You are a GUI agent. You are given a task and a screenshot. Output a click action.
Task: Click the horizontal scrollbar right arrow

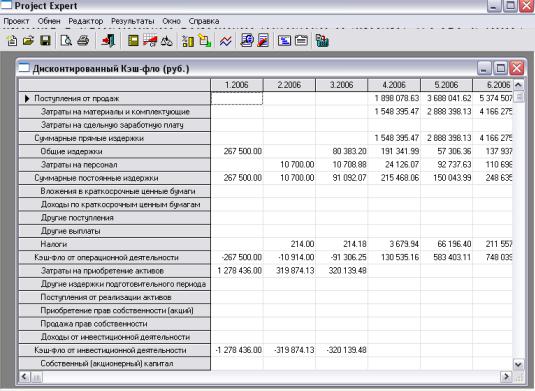point(506,377)
